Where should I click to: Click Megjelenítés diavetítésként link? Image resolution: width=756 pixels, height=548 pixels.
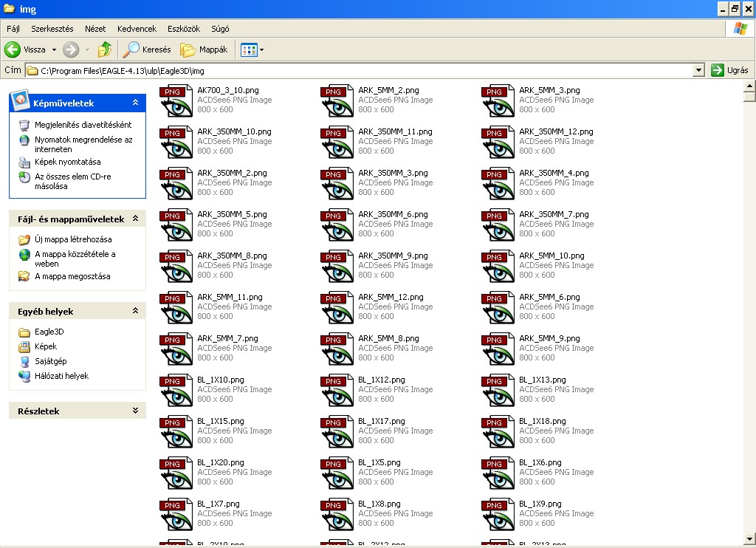(83, 125)
